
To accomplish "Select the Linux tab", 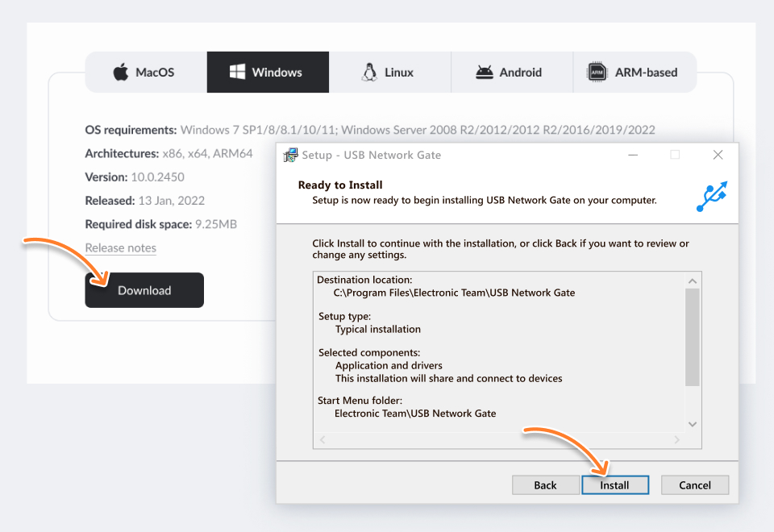I will point(389,73).
